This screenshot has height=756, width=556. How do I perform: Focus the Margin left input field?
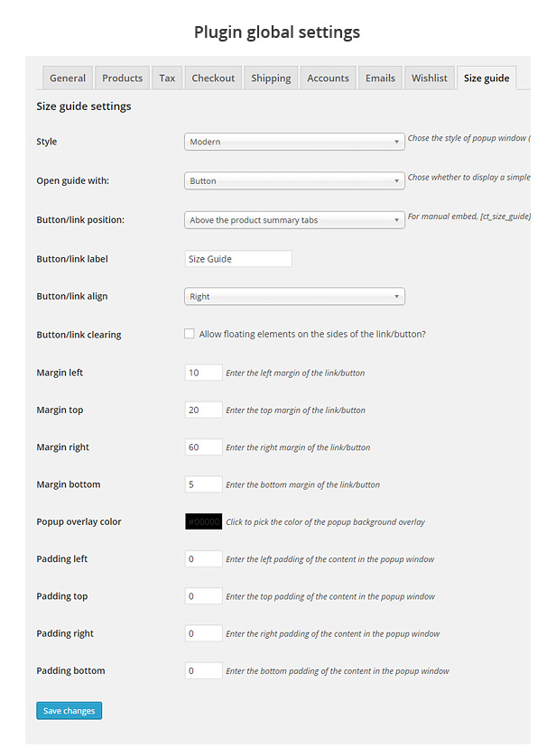[x=203, y=373]
